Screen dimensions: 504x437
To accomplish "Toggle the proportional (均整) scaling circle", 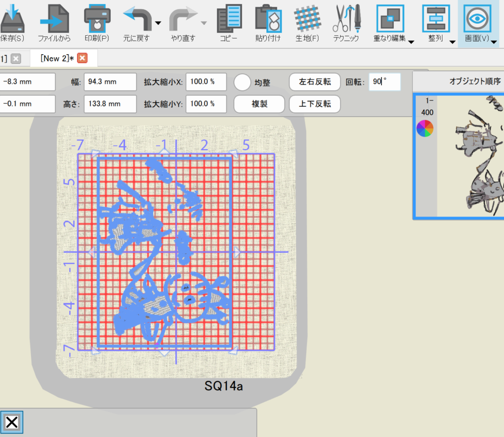I will point(242,82).
